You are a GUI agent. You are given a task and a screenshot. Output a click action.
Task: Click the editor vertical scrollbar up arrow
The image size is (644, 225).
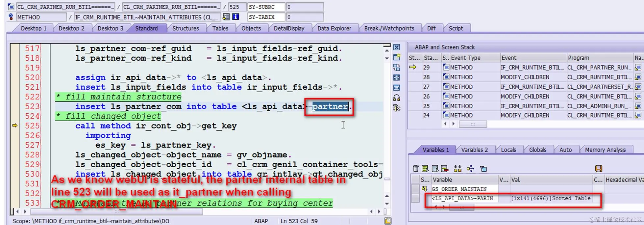coord(387,50)
